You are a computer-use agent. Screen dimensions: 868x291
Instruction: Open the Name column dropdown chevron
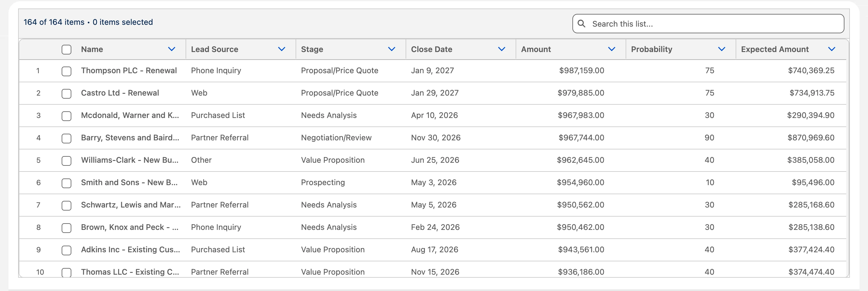click(x=171, y=49)
